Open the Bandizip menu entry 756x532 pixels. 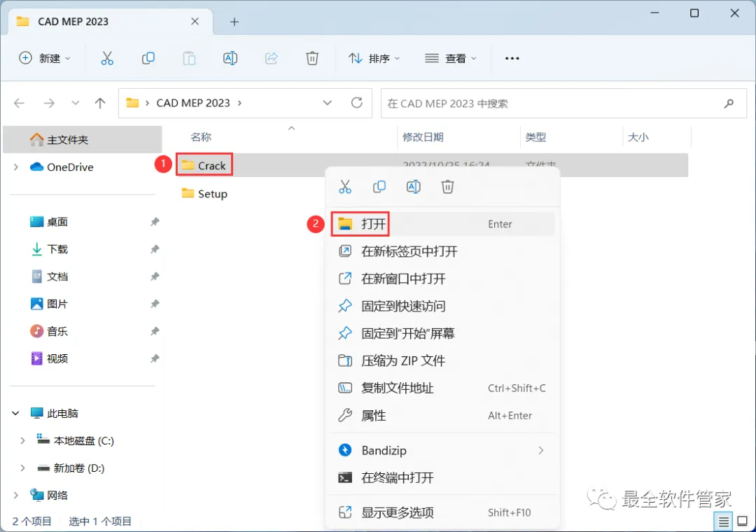coord(442,451)
